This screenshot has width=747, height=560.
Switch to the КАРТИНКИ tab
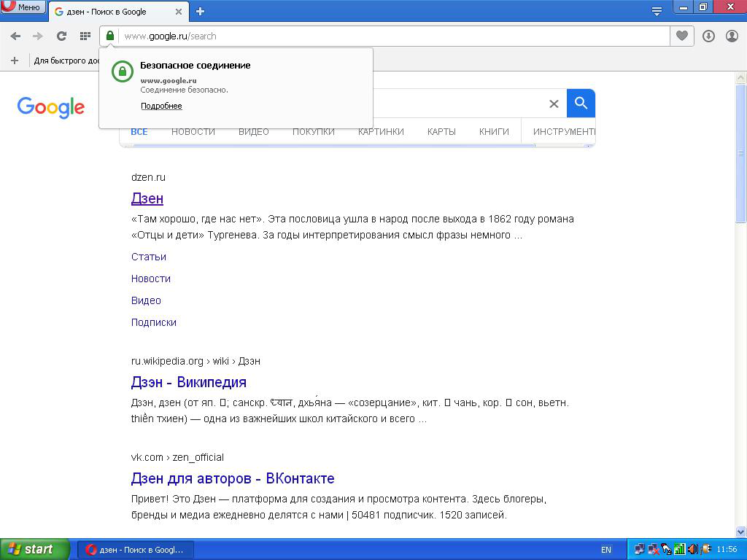[x=381, y=132]
